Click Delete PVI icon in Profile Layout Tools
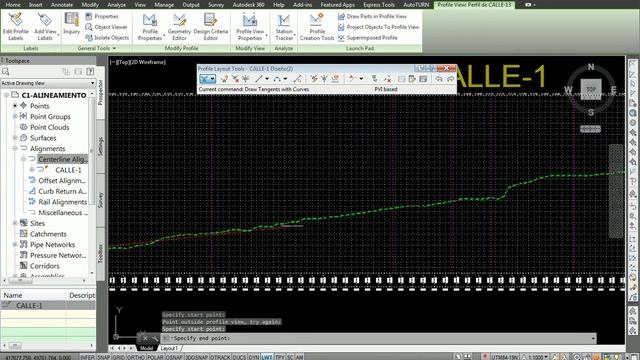Screen dimensions: 640x360 pyautogui.click(x=235, y=79)
